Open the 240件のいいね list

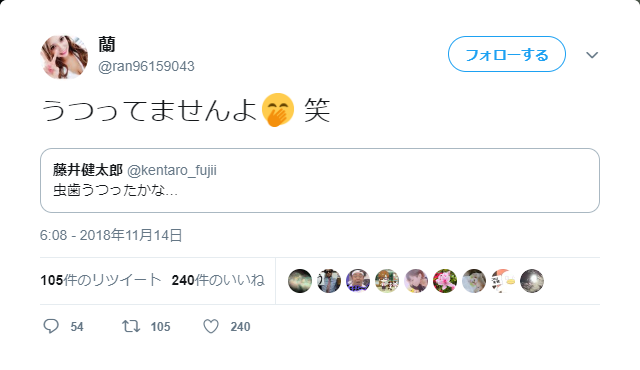coord(218,280)
